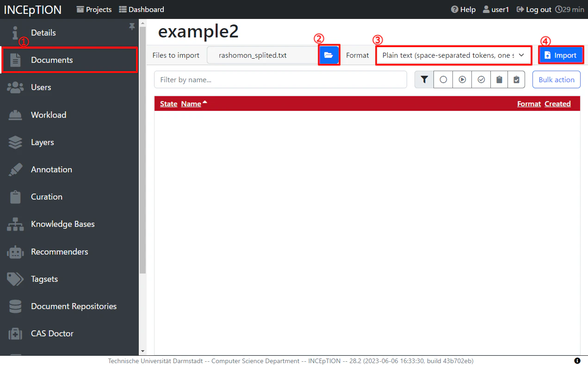Open the file browser folder icon
The height and width of the screenshot is (365, 588).
[329, 55]
